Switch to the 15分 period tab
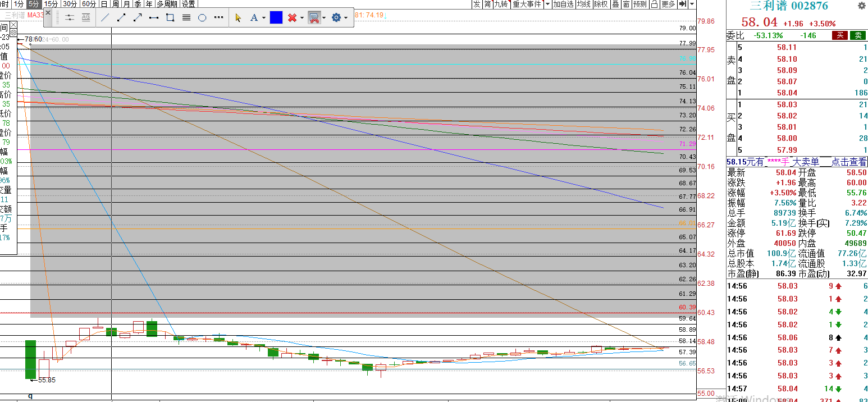 pyautogui.click(x=51, y=4)
